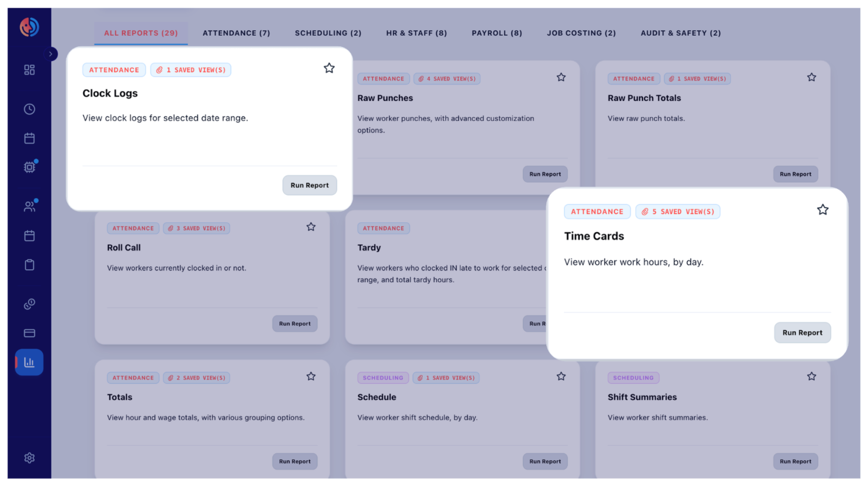Image resolution: width=868 pixels, height=488 pixels.
Task: Favorite the Clock Logs report star
Action: click(x=329, y=68)
